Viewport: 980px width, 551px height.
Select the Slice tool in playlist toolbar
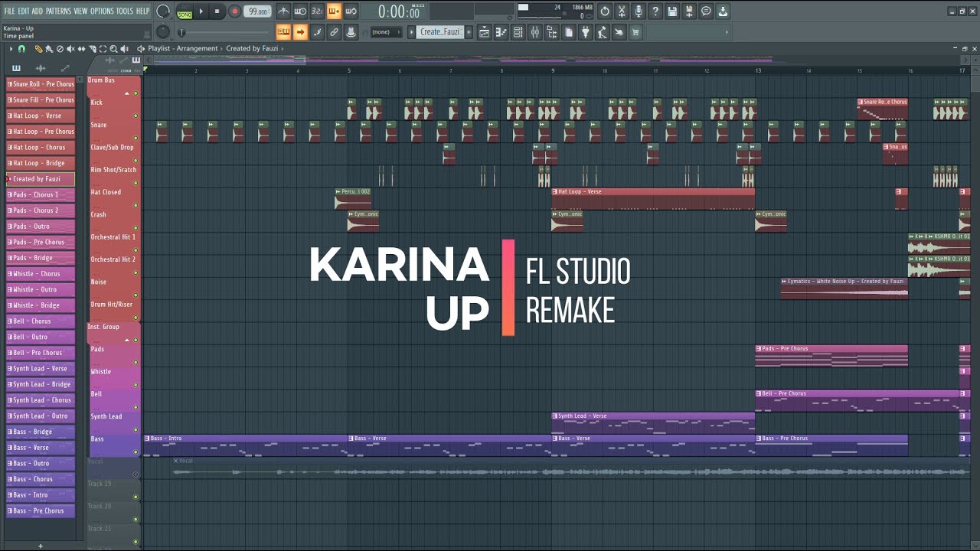92,49
